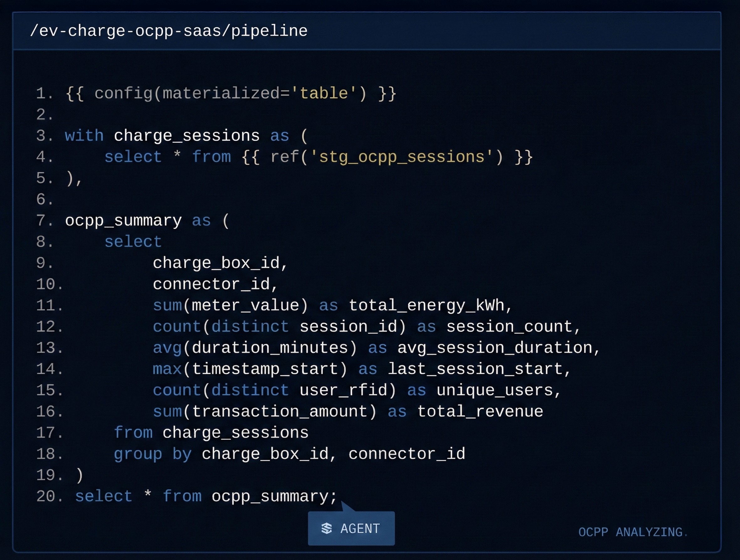Place cursor after ocpp_summary; on last line
This screenshot has height=560, width=740.
pyautogui.click(x=338, y=496)
